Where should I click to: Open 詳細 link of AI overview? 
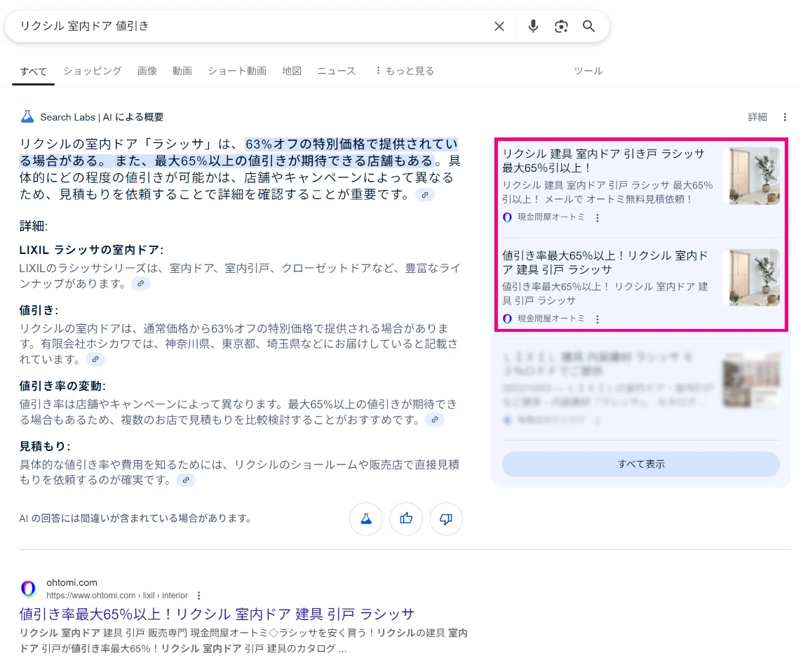[x=757, y=116]
